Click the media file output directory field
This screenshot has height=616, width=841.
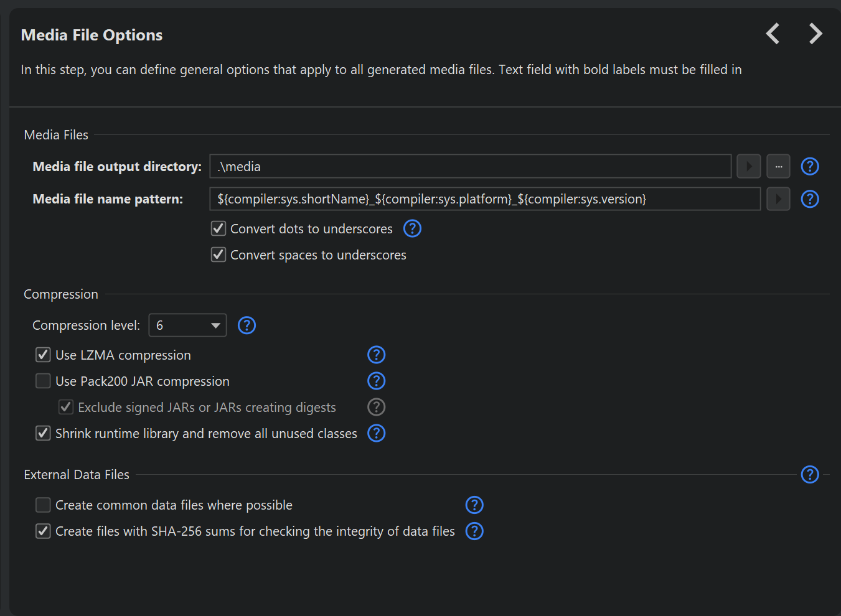(470, 167)
